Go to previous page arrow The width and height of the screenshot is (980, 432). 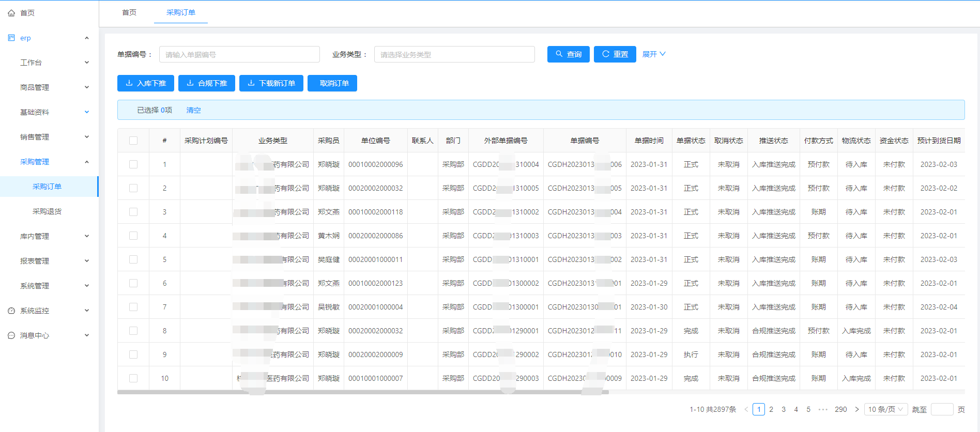pyautogui.click(x=746, y=409)
